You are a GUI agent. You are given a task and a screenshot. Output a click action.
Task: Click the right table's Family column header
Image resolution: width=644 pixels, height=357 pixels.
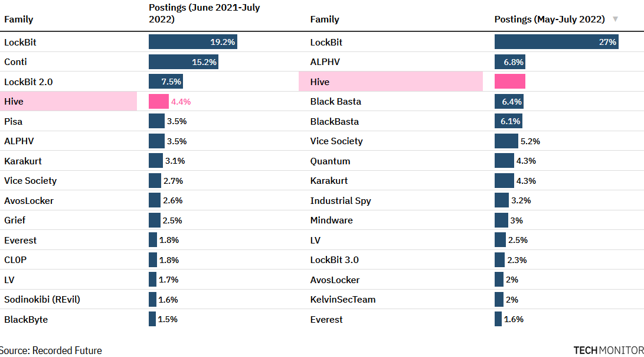[x=325, y=20]
